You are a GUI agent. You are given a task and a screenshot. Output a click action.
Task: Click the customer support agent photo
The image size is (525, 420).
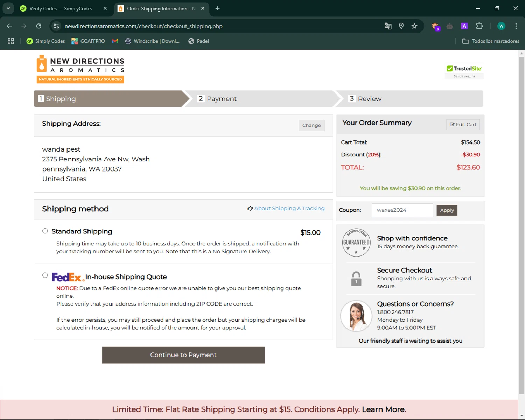click(x=356, y=316)
